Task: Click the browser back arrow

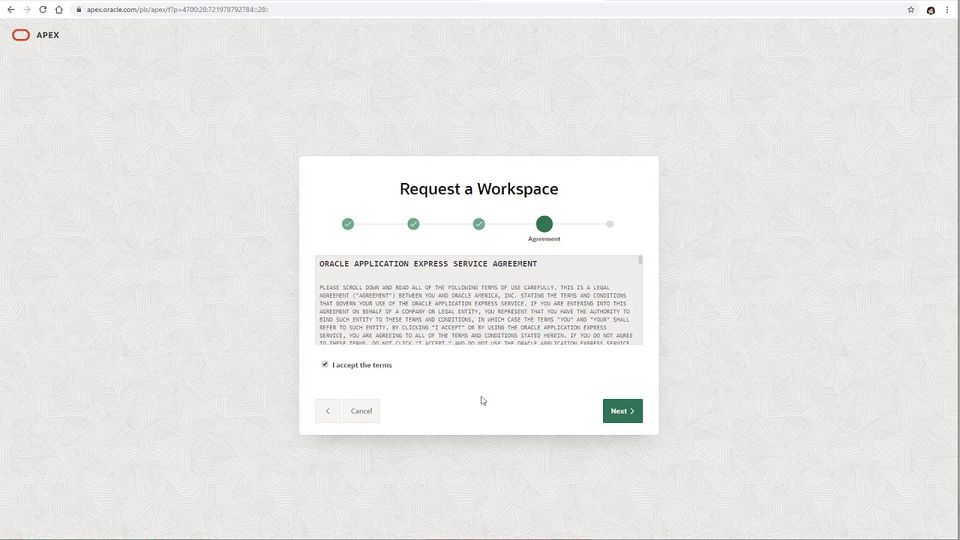Action: (10, 10)
